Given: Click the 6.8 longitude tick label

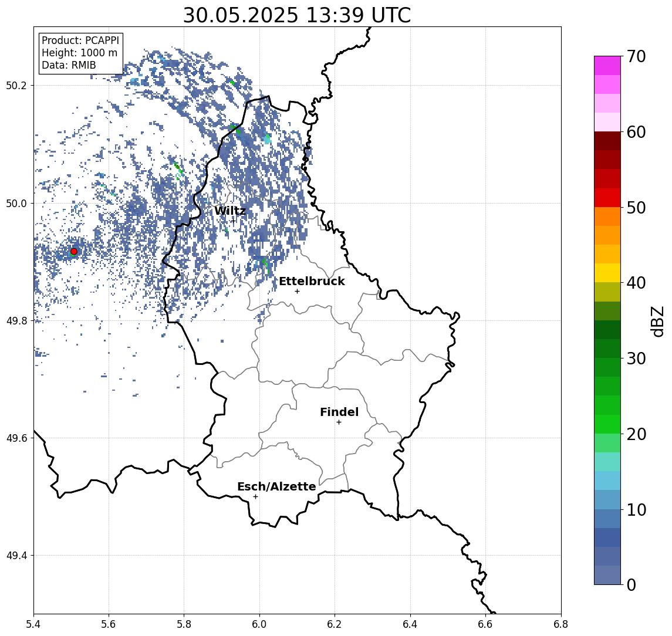Looking at the screenshot, I should tap(561, 624).
